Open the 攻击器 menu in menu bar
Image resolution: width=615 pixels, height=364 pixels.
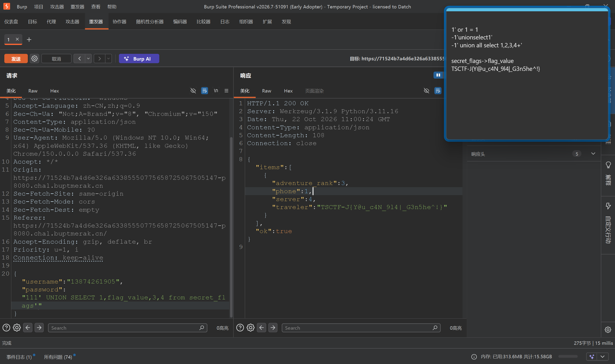point(57,7)
